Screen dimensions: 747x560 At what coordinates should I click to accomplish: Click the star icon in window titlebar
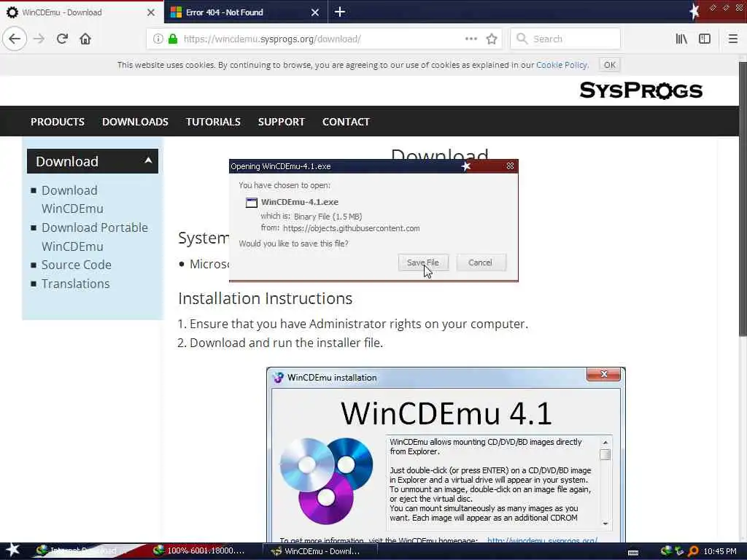(x=694, y=12)
